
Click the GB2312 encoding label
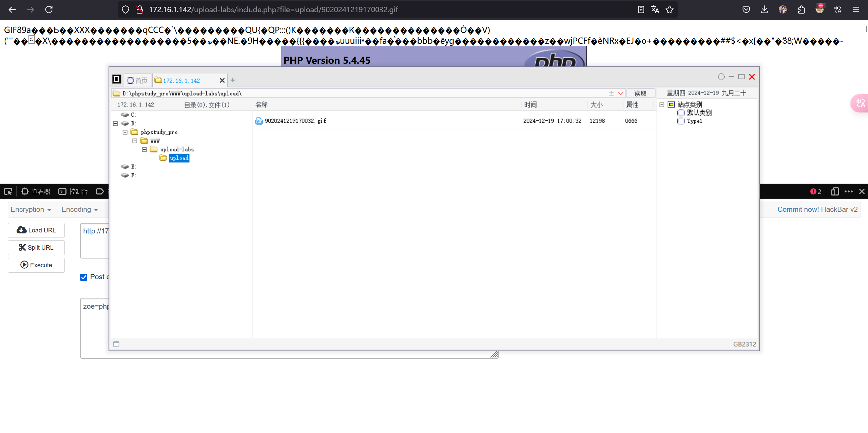tap(745, 344)
